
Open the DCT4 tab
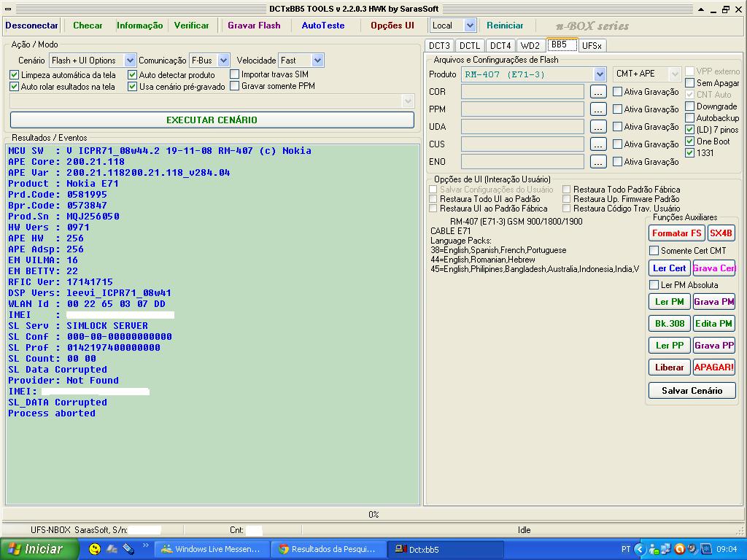point(500,46)
